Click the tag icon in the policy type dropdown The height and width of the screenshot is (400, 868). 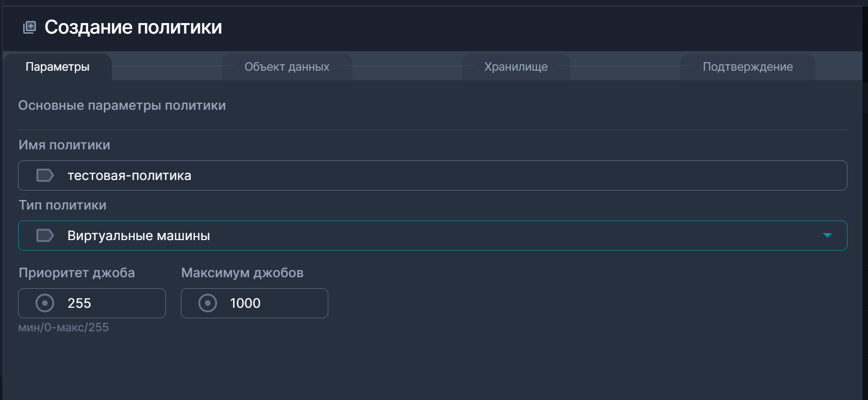45,236
